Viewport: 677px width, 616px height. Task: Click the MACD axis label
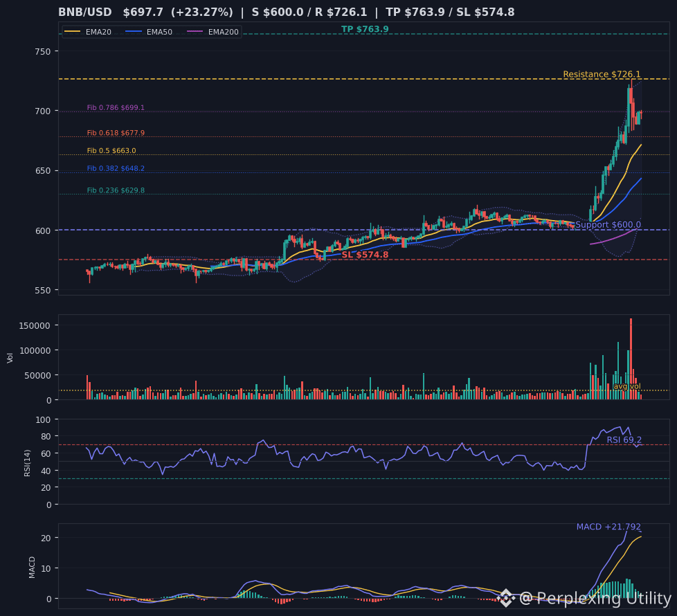click(x=32, y=568)
